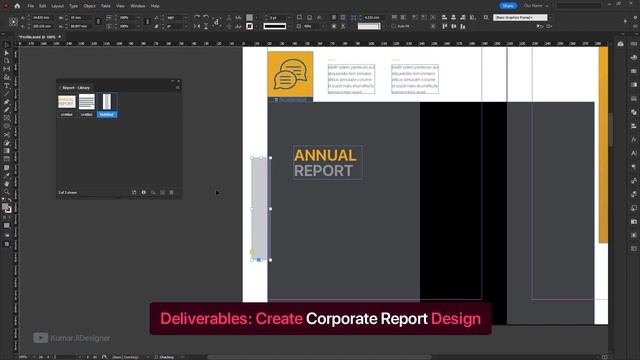Image resolution: width=640 pixels, height=360 pixels.
Task: Select the Rectangle Frame tool
Action: pos(7,118)
